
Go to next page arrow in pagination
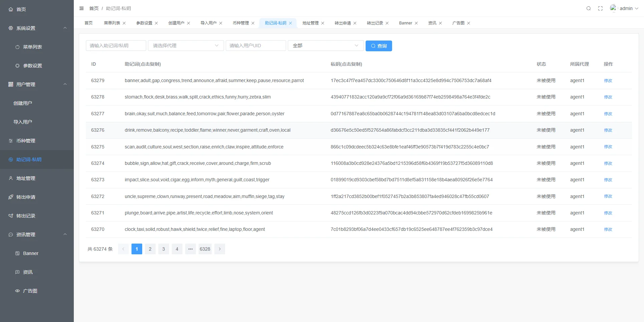click(220, 249)
